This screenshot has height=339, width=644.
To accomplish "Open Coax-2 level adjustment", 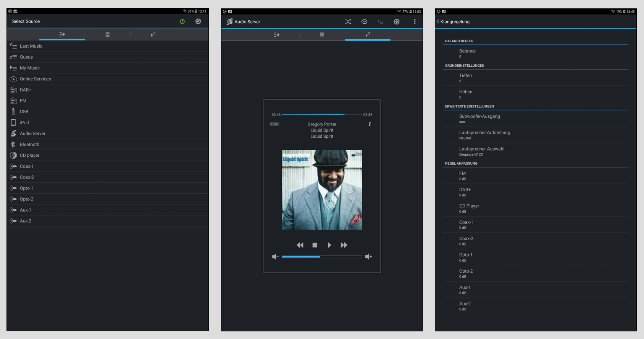I will pos(536,241).
